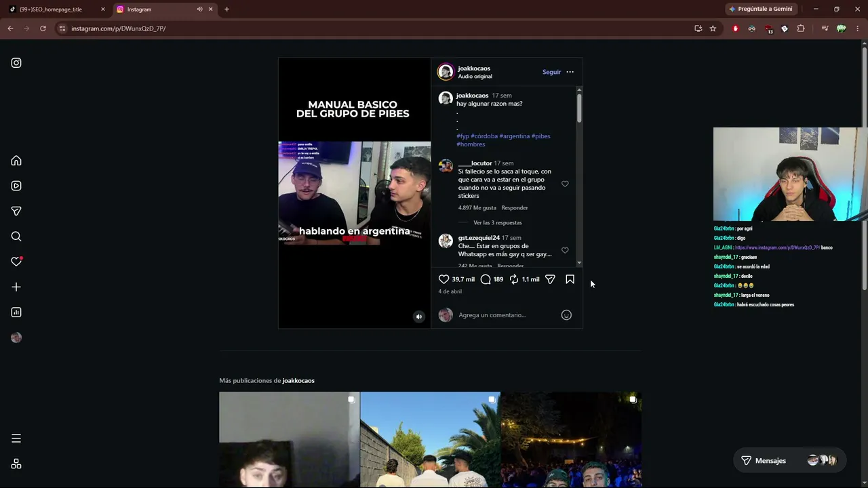Like the gst.ezequiel24 comment
The image size is (868, 488).
pyautogui.click(x=565, y=250)
